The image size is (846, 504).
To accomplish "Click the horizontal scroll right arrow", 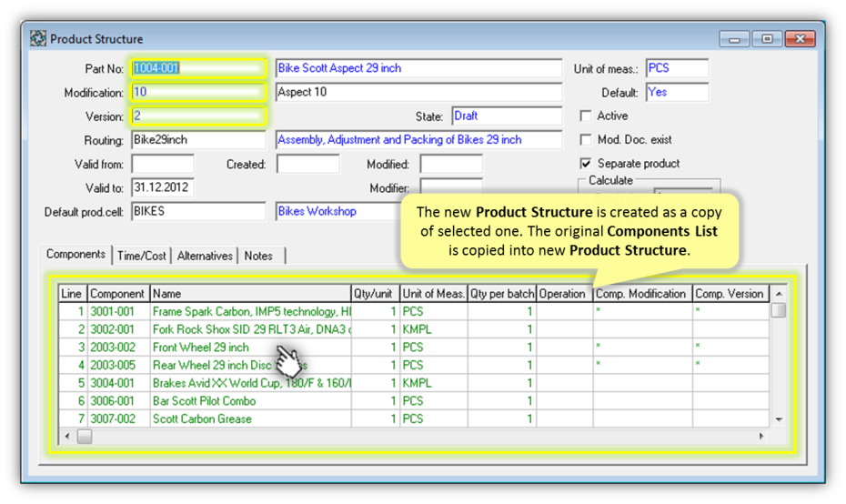I will (761, 436).
